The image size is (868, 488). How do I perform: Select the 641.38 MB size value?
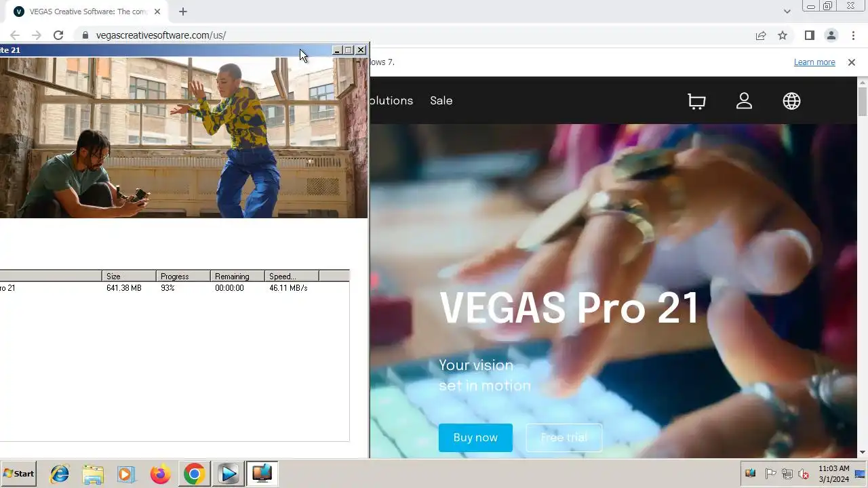(124, 288)
